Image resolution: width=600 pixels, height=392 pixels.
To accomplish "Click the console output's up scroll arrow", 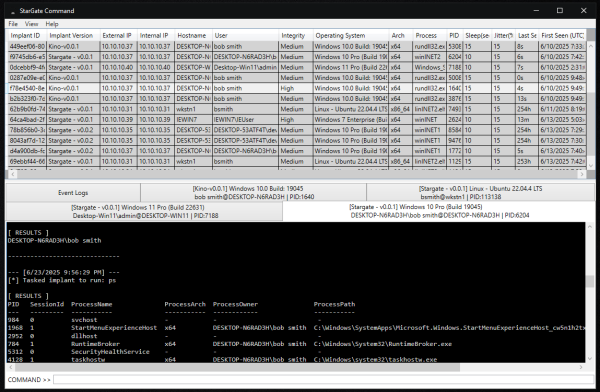I will tap(590, 227).
